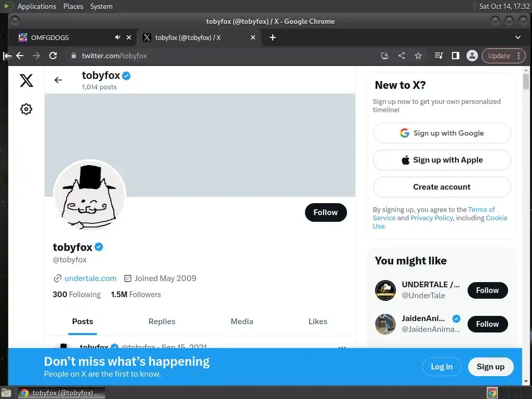
Task: Click the "1,014 posts" text
Action: (99, 87)
